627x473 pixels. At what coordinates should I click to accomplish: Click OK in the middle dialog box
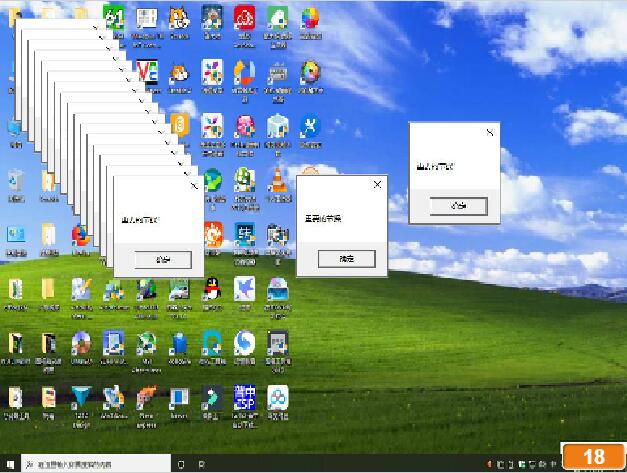point(347,259)
